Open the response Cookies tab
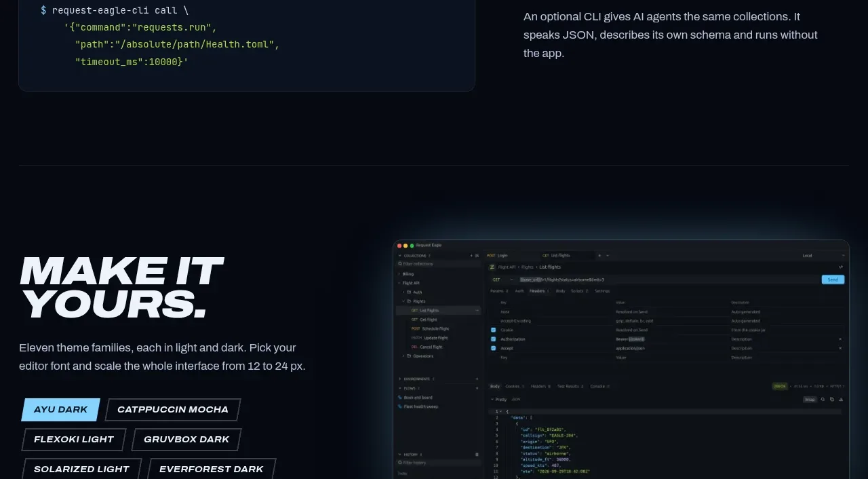Viewport: 868px width, 479px height. click(514, 386)
